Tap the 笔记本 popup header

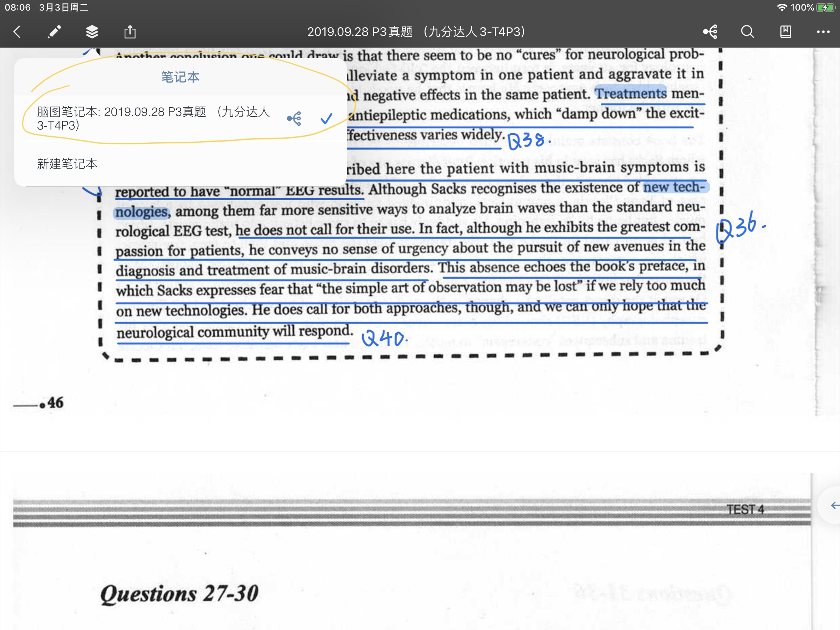[x=181, y=77]
